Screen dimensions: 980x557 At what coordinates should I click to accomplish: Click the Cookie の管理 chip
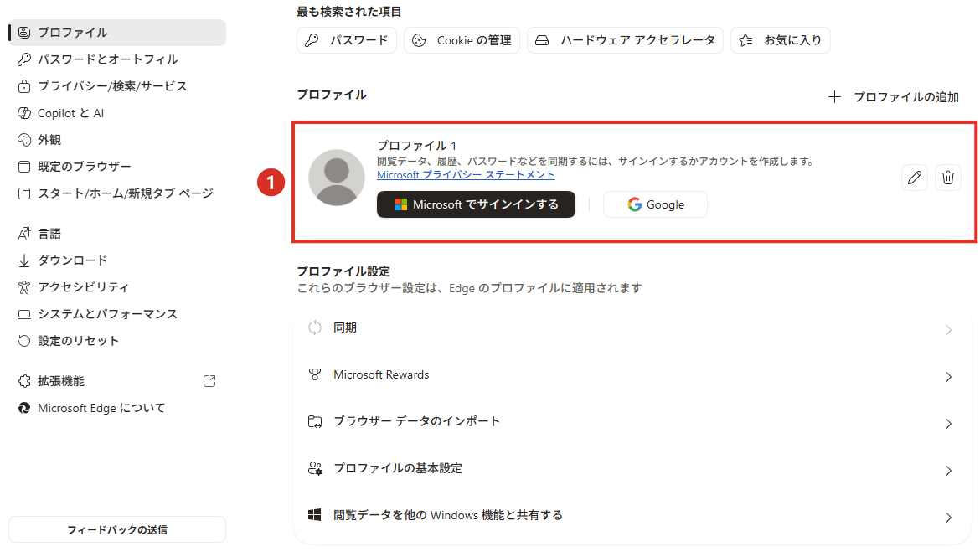point(462,40)
